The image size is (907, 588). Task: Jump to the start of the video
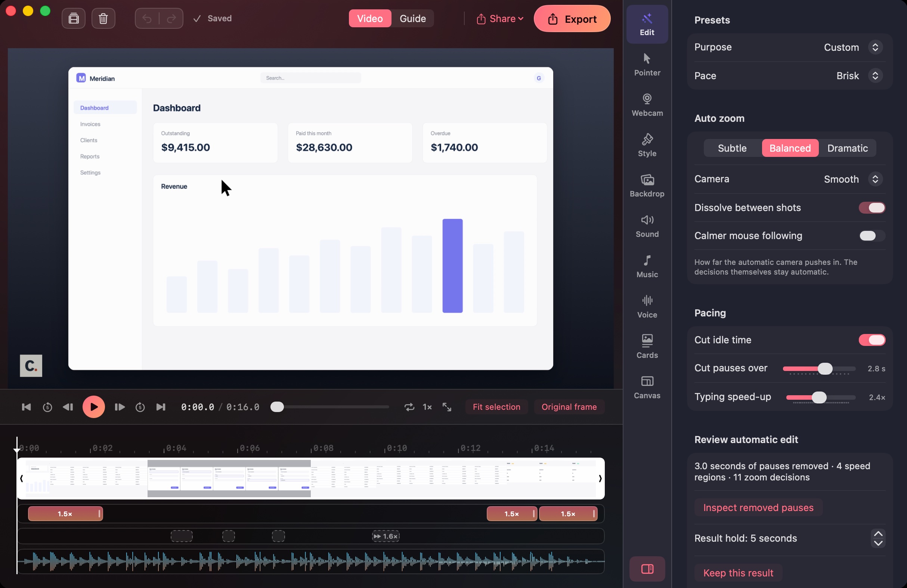26,407
